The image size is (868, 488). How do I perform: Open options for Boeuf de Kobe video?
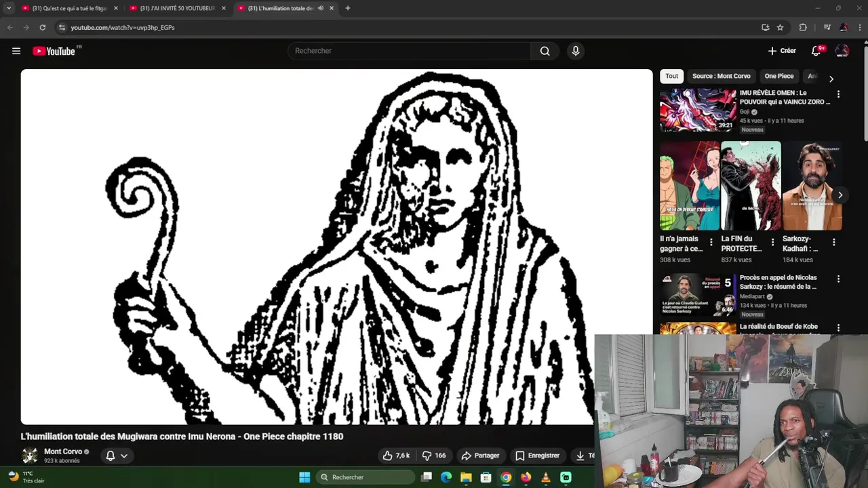[x=838, y=327]
